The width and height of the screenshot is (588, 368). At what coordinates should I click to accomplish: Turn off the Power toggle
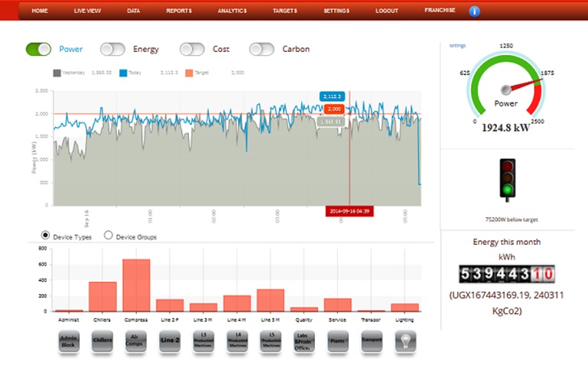(38, 49)
